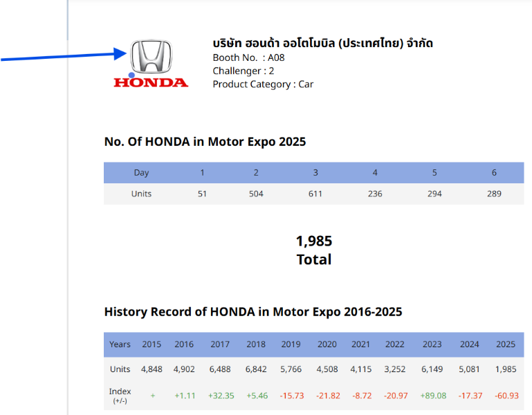532x415 pixels.
Task: Select the Day 2 units value 504
Action: 256,194
